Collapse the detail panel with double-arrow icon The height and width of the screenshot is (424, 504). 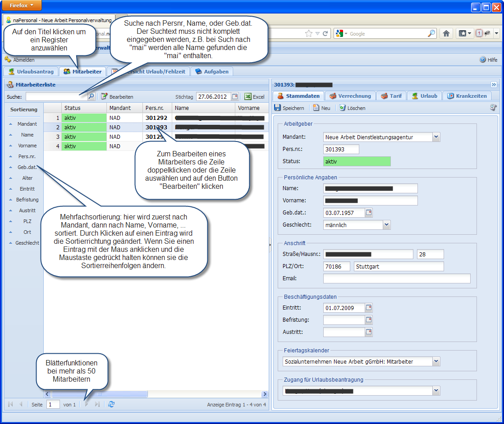(494, 84)
